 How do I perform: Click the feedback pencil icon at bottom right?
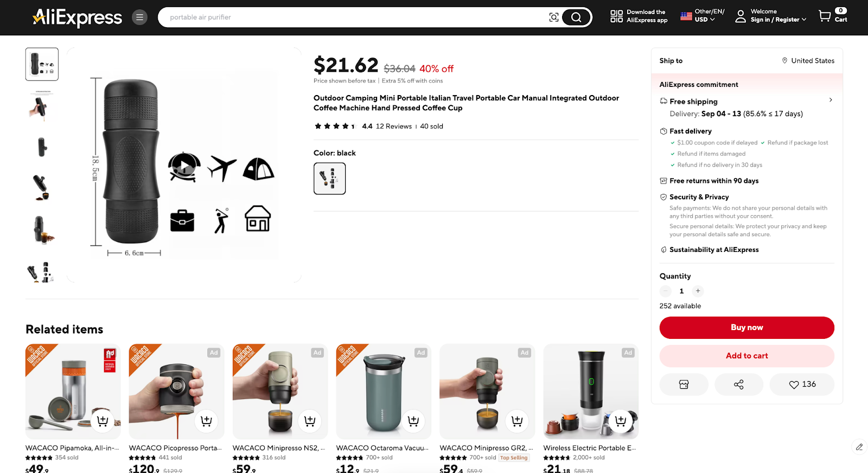tap(859, 447)
